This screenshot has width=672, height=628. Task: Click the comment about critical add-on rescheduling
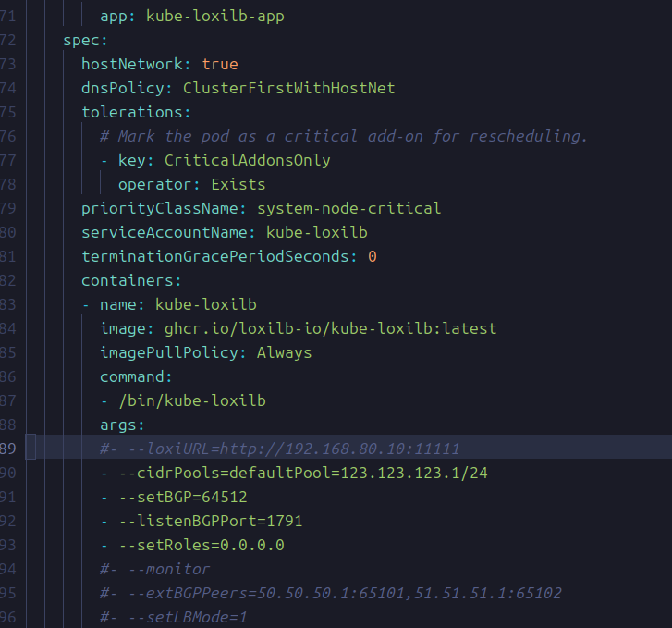[344, 137]
